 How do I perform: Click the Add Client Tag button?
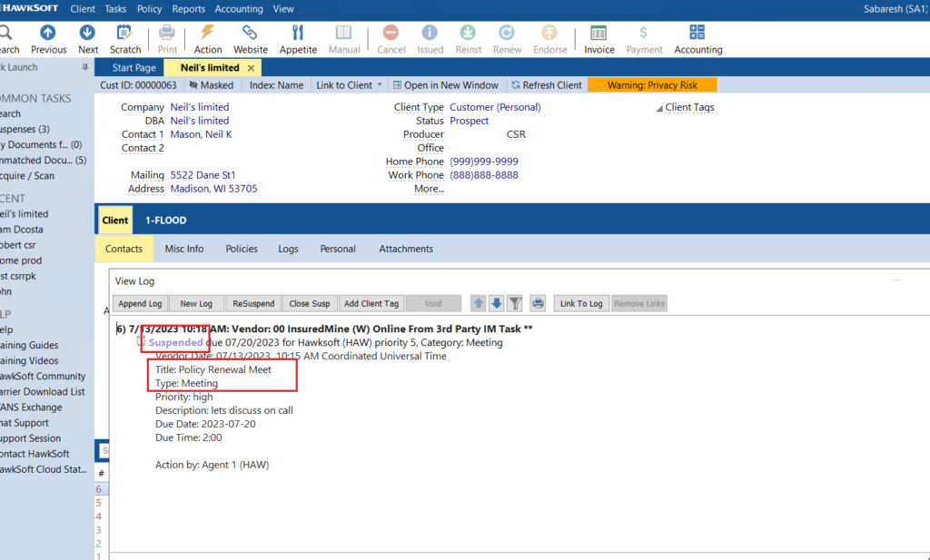point(371,303)
